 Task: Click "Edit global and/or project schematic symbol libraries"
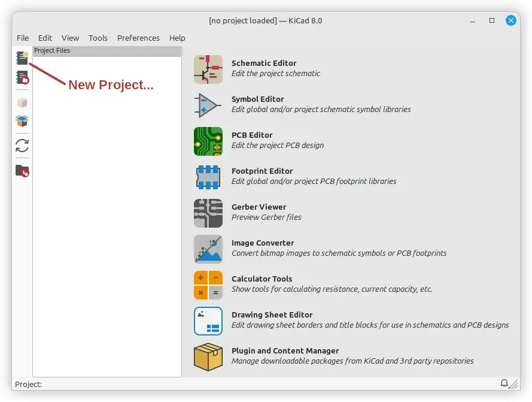point(321,110)
